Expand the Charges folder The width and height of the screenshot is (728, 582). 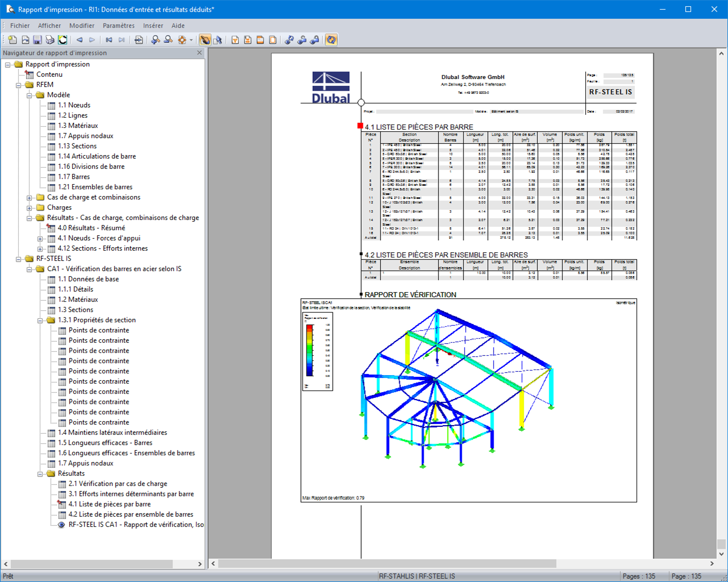click(x=30, y=207)
